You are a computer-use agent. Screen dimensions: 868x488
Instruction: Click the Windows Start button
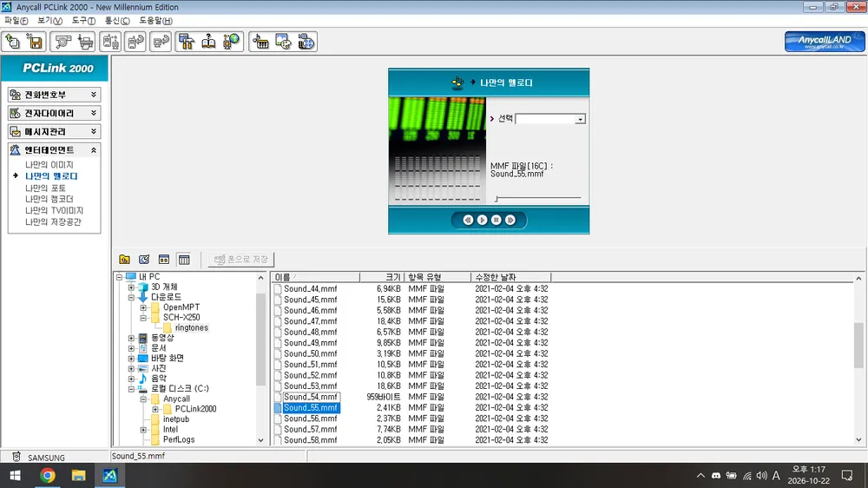pyautogui.click(x=16, y=475)
